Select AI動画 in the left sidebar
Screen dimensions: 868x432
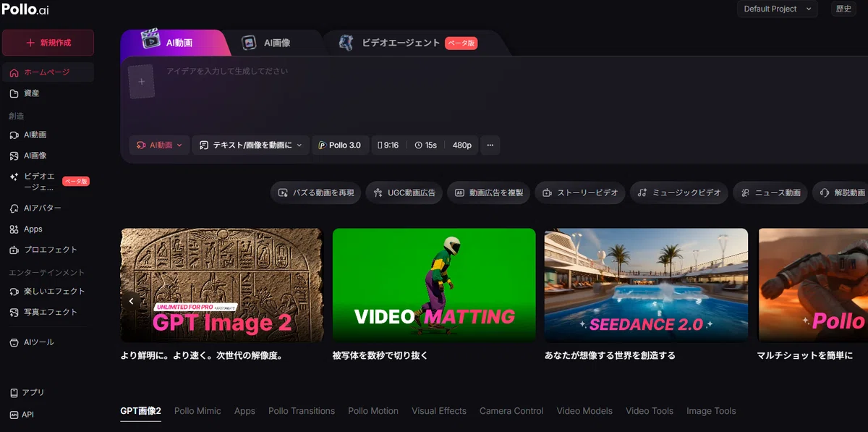tap(48, 135)
